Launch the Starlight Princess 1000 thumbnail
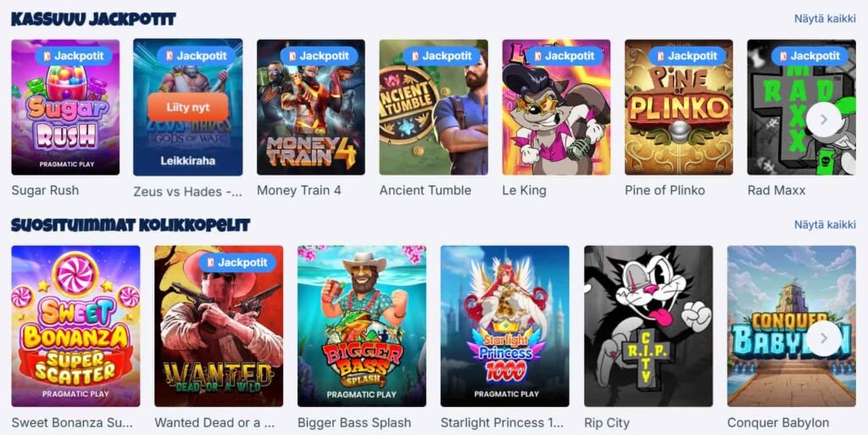 click(505, 326)
